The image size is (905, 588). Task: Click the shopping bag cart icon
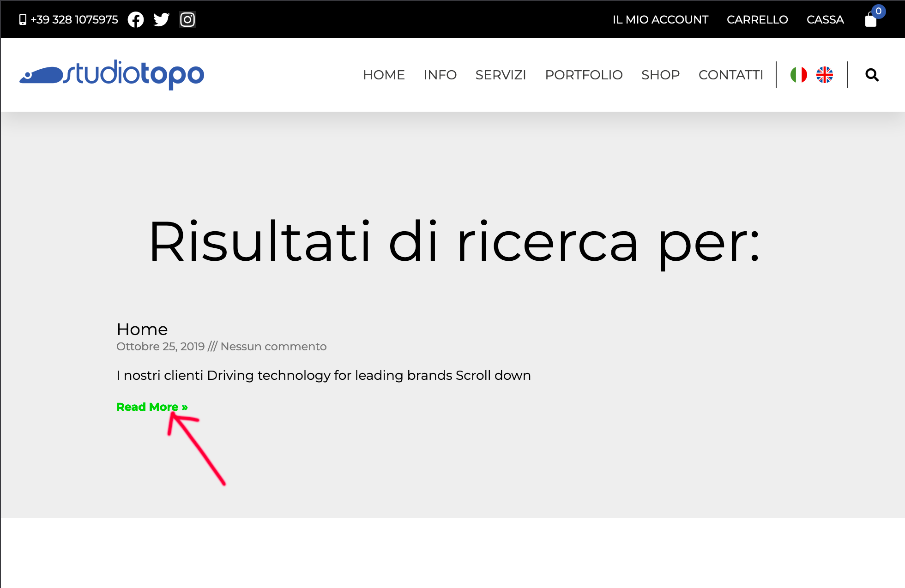tap(871, 20)
